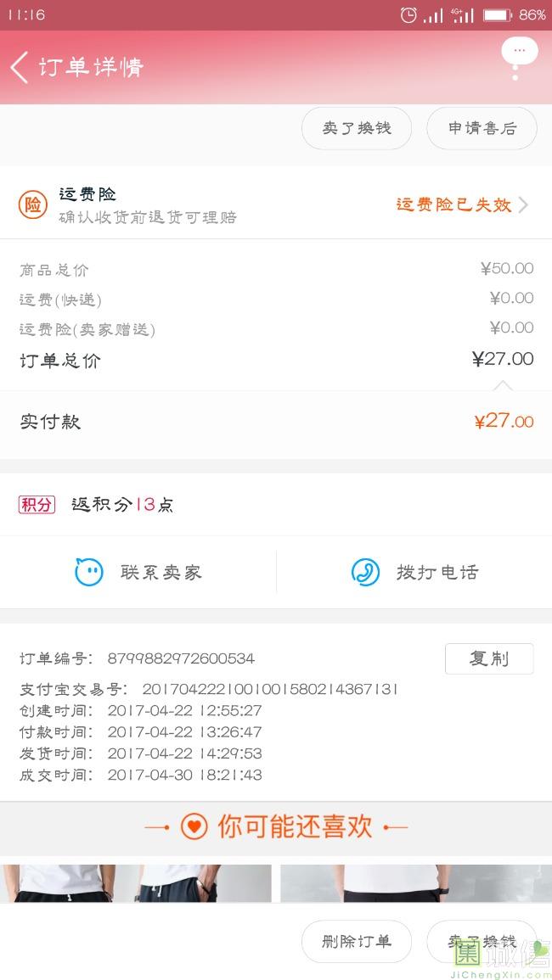Image resolution: width=552 pixels, height=980 pixels.
Task: Open the right recommended product thumbnail
Action: click(x=416, y=882)
